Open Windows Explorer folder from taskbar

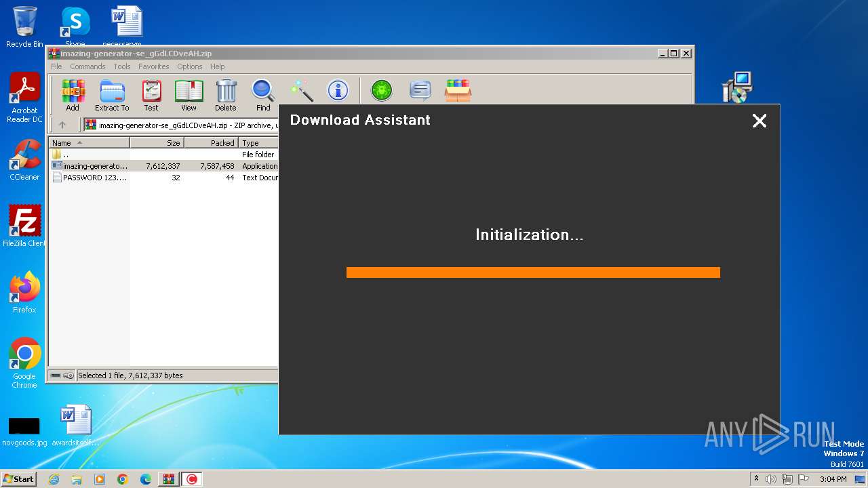click(x=77, y=479)
